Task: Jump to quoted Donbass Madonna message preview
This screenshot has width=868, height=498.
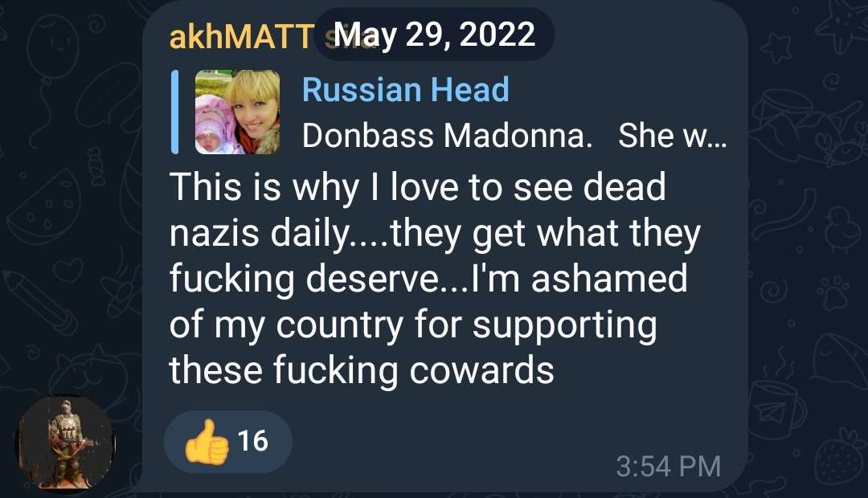Action: click(x=514, y=136)
